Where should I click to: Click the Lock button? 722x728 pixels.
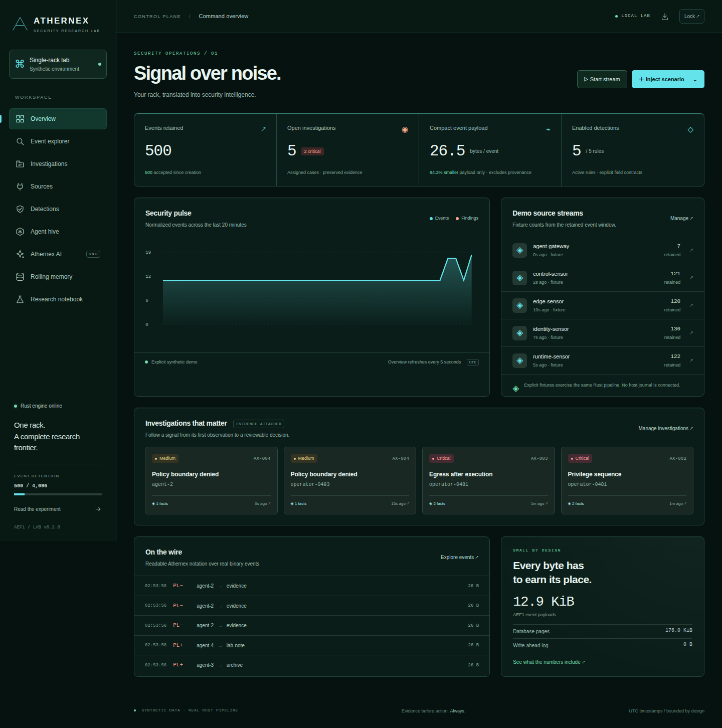pos(692,16)
